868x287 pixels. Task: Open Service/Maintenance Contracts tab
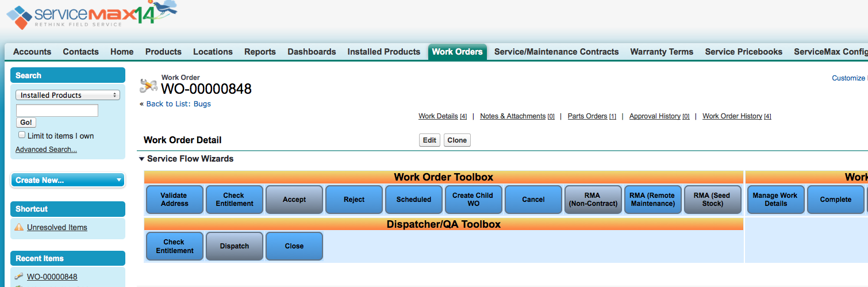(556, 52)
